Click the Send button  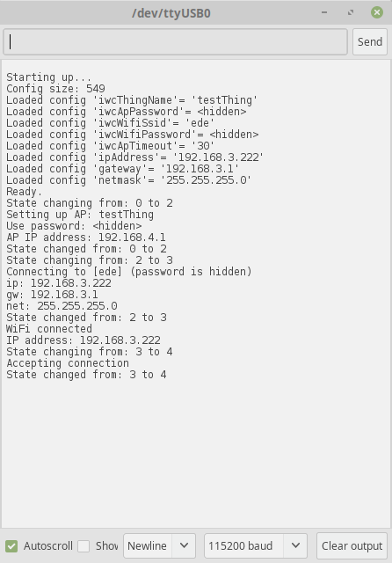pos(370,41)
